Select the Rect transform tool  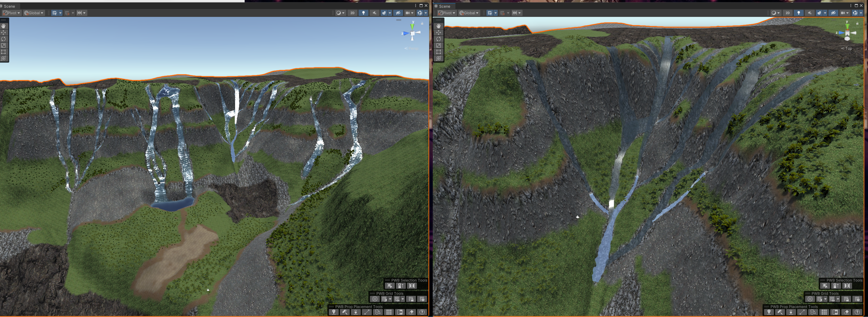tap(3, 51)
